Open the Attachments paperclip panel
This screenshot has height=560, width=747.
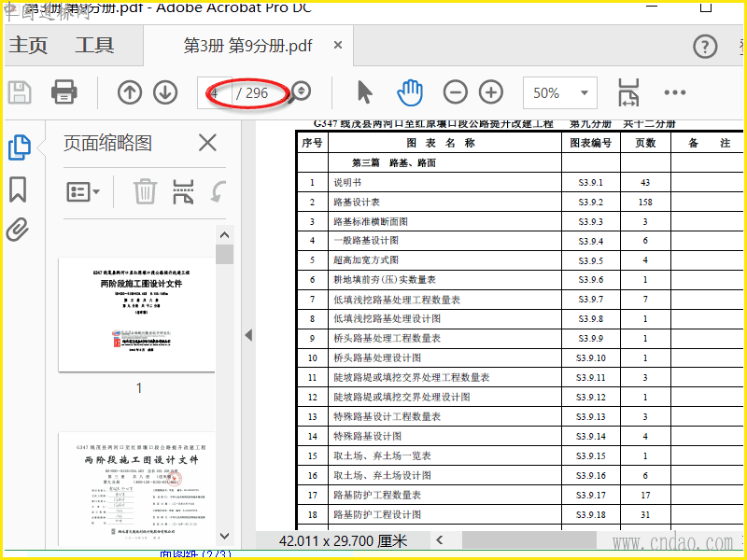pyautogui.click(x=18, y=230)
